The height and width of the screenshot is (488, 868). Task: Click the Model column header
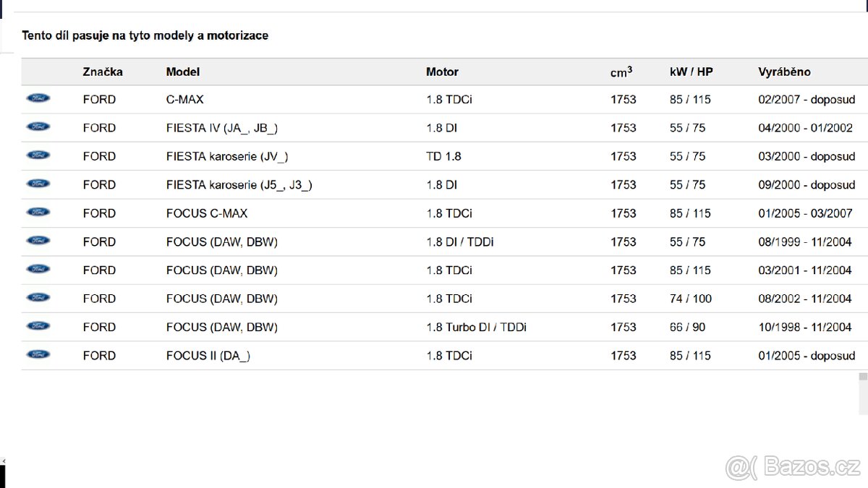point(183,72)
